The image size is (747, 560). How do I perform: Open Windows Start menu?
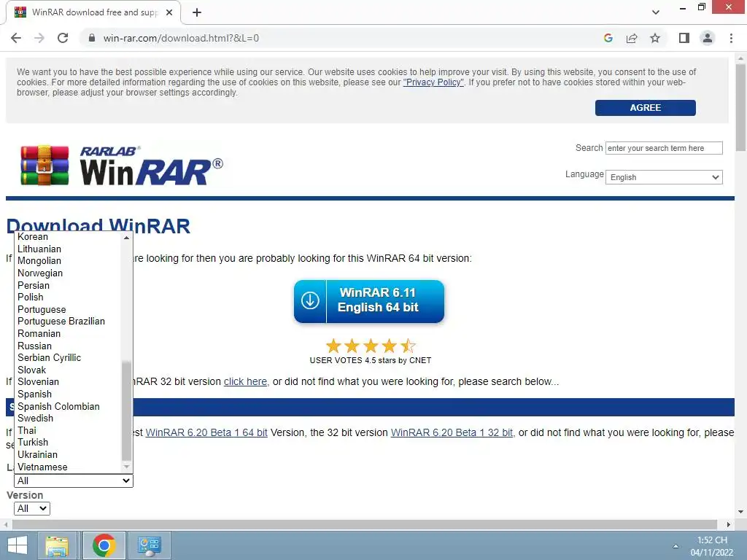[18, 545]
